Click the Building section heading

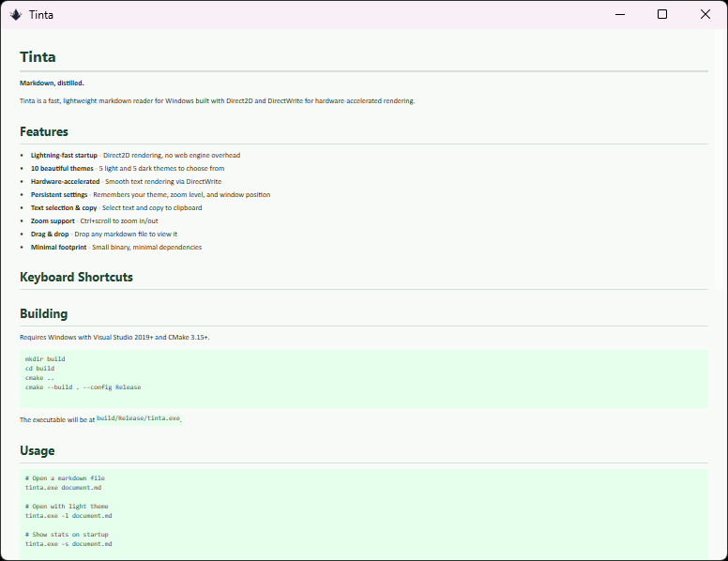click(43, 313)
